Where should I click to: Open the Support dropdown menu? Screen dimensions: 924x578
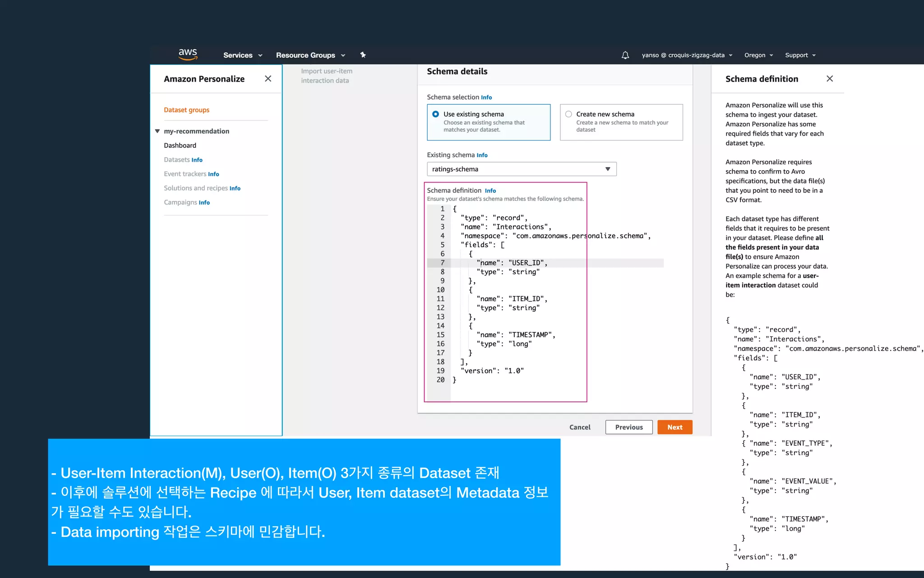pos(800,55)
